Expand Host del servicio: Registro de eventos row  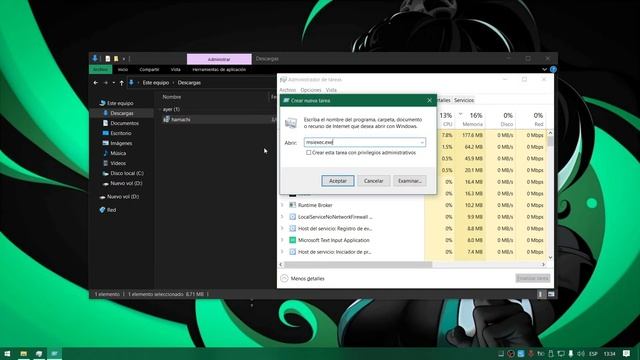282,229
